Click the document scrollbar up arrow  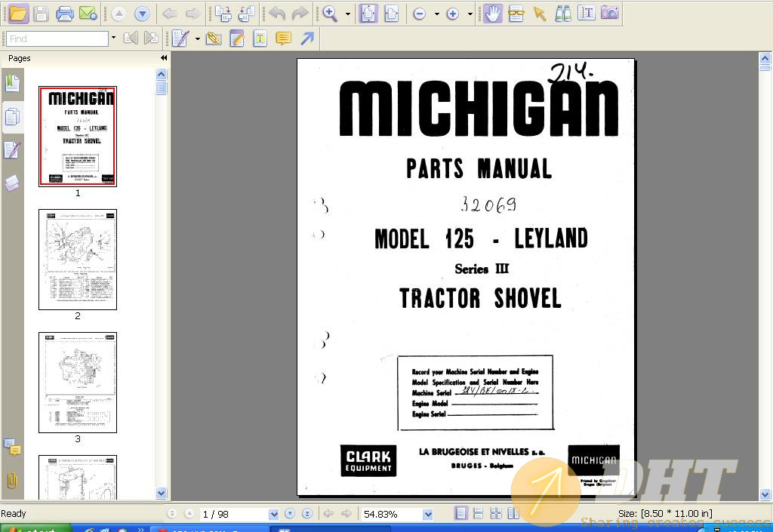click(765, 58)
